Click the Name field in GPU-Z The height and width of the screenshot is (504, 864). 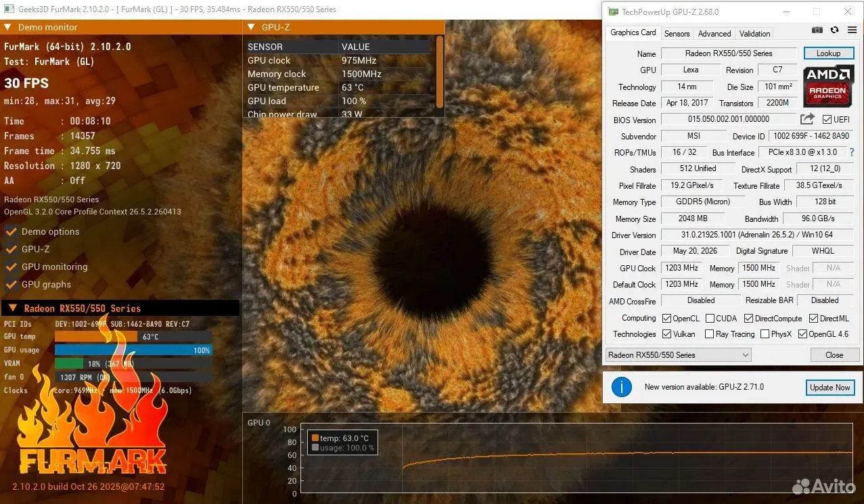(x=729, y=53)
